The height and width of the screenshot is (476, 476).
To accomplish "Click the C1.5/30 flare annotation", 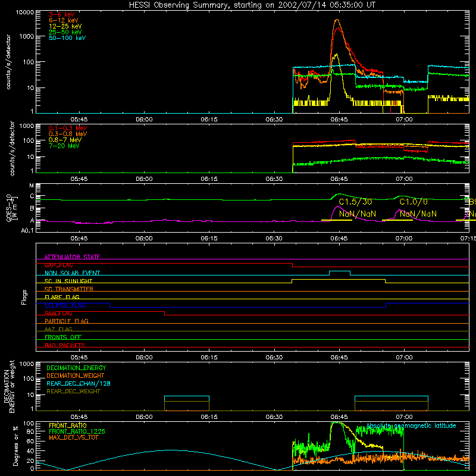I will click(355, 202).
